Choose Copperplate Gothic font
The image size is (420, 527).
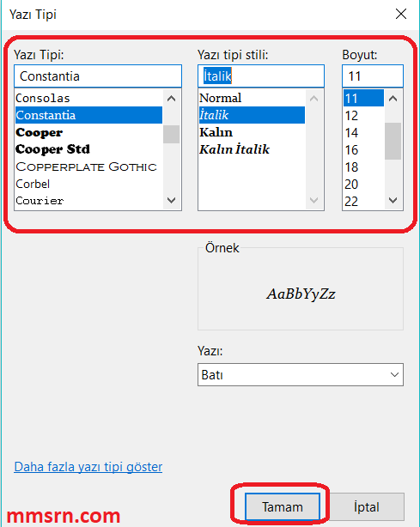tap(88, 167)
